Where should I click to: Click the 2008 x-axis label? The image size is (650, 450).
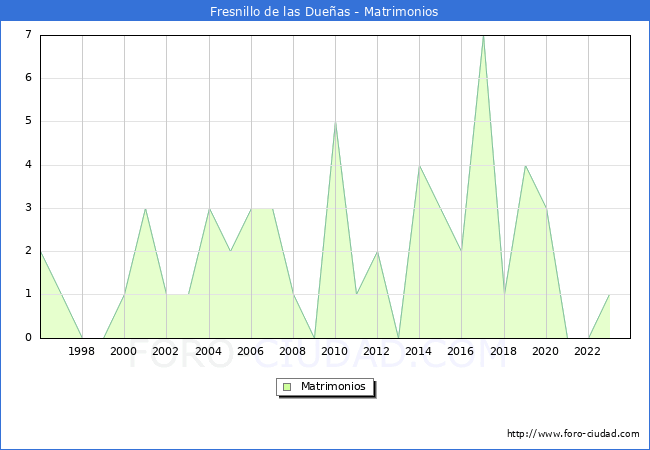coord(293,351)
